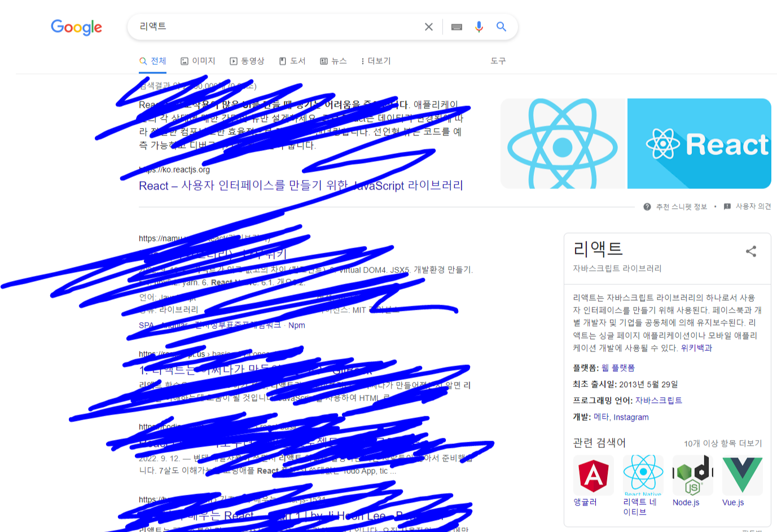The height and width of the screenshot is (532, 777).
Task: Click the search input containing 리액트
Action: [276, 27]
